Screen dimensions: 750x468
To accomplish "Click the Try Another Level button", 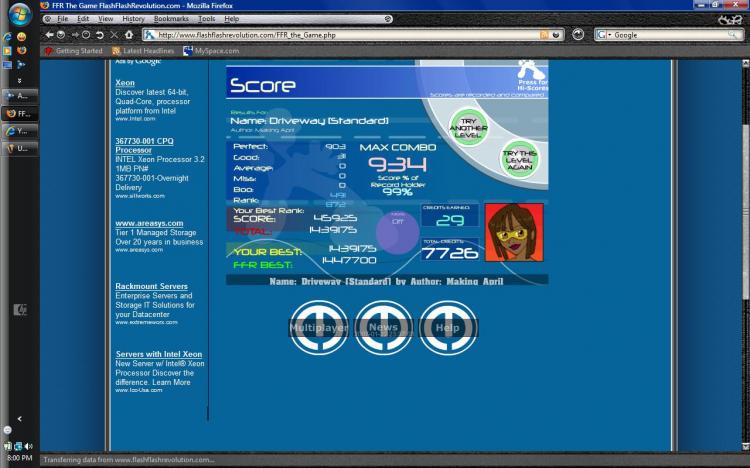I will point(468,128).
